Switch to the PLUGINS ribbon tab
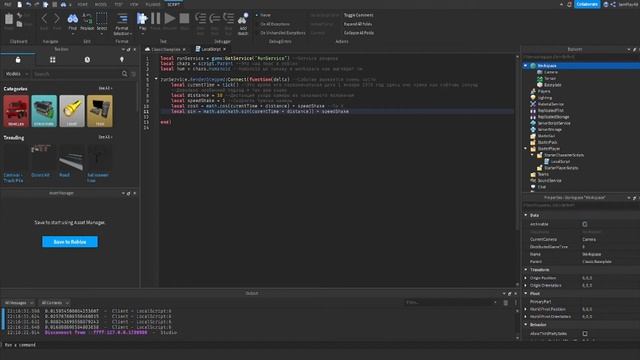Image resolution: width=640 pixels, height=360 pixels. point(153,4)
